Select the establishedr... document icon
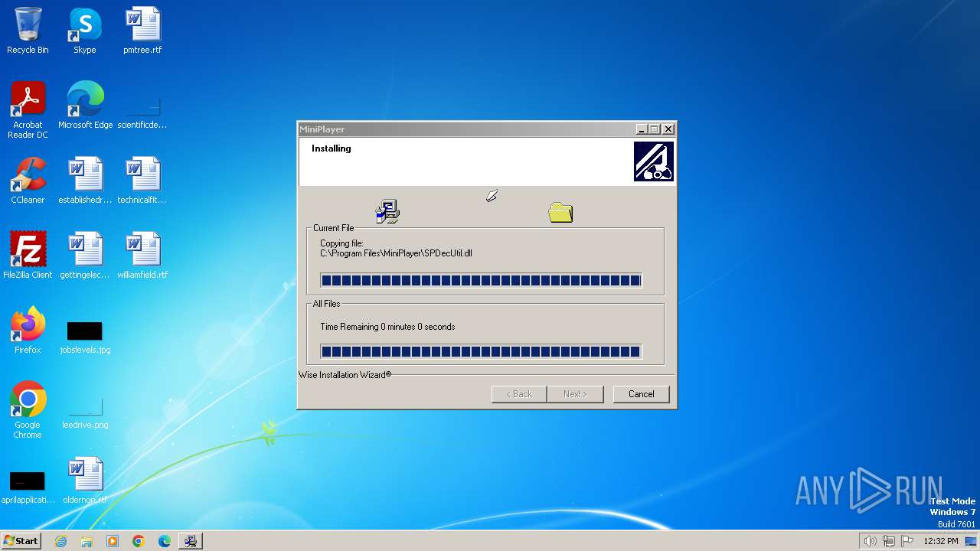980x551 pixels. (x=85, y=181)
